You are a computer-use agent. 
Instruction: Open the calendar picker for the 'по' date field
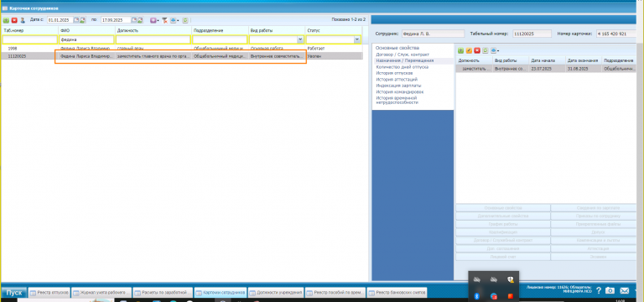click(x=134, y=20)
